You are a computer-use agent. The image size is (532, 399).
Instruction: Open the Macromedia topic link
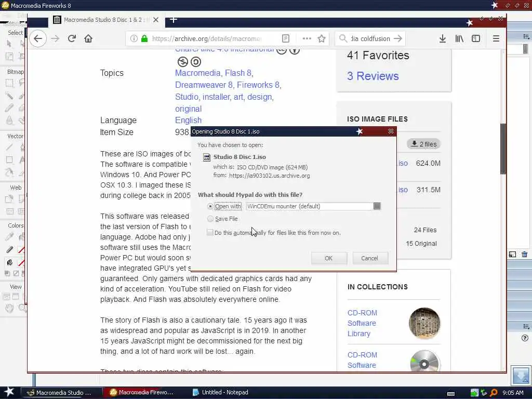click(x=198, y=73)
